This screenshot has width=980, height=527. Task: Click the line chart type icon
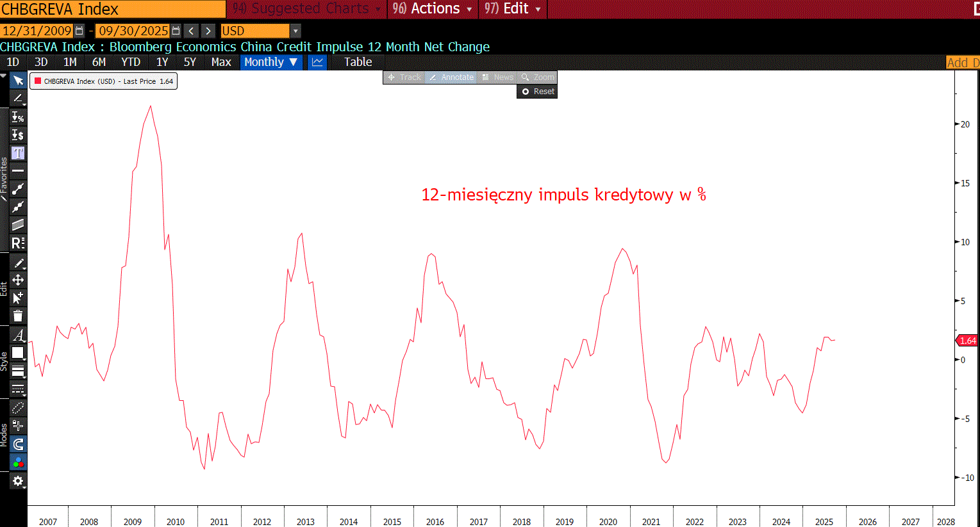click(x=317, y=62)
